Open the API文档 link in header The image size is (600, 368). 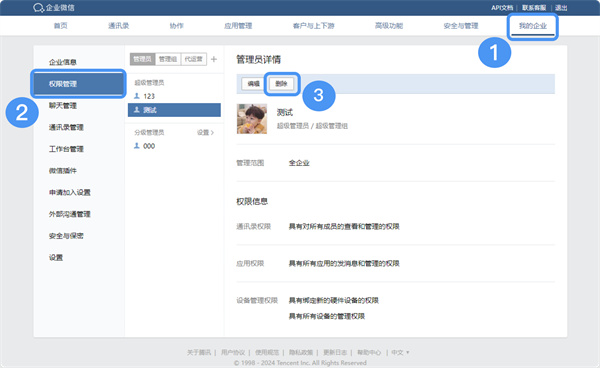point(502,8)
